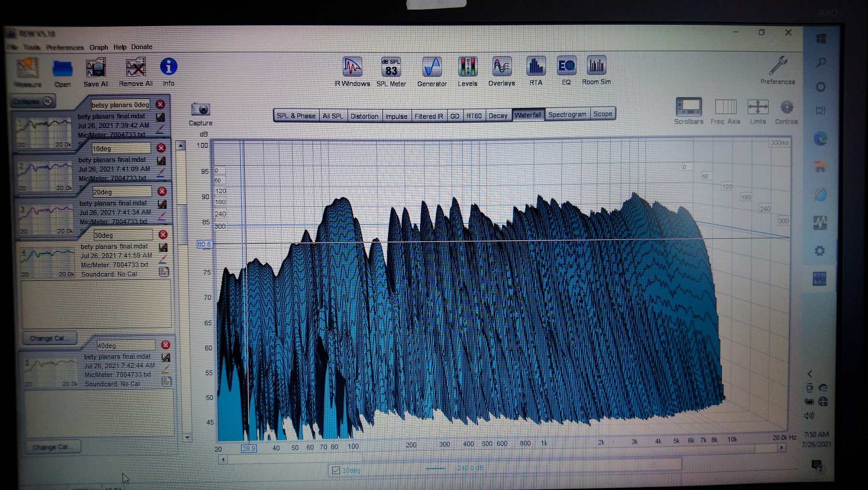Open the RTA window
868x490 pixels.
click(x=535, y=71)
